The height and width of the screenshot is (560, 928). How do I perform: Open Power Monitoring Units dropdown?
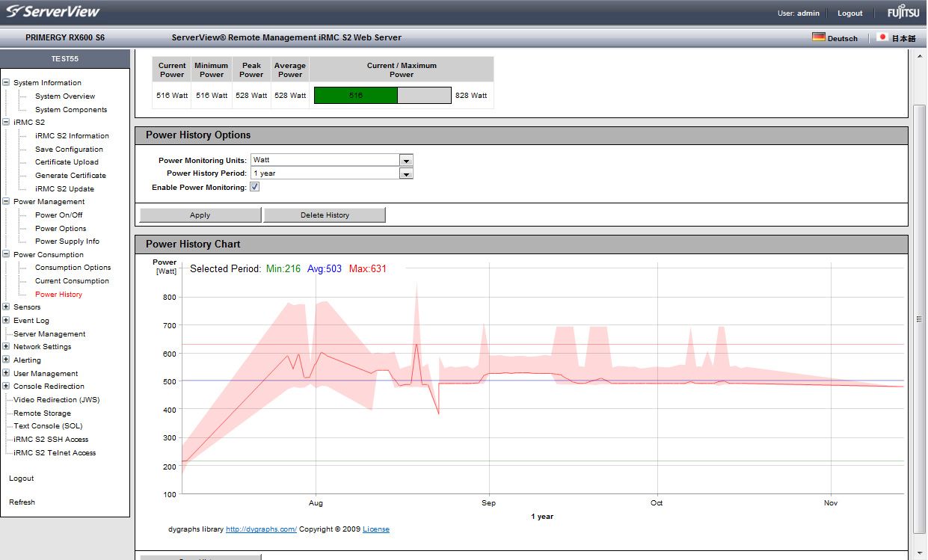click(406, 160)
